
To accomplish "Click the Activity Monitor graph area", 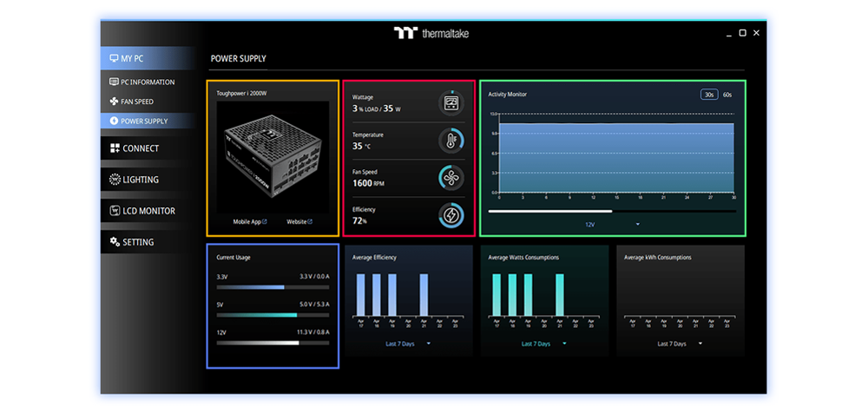I will pos(617,154).
